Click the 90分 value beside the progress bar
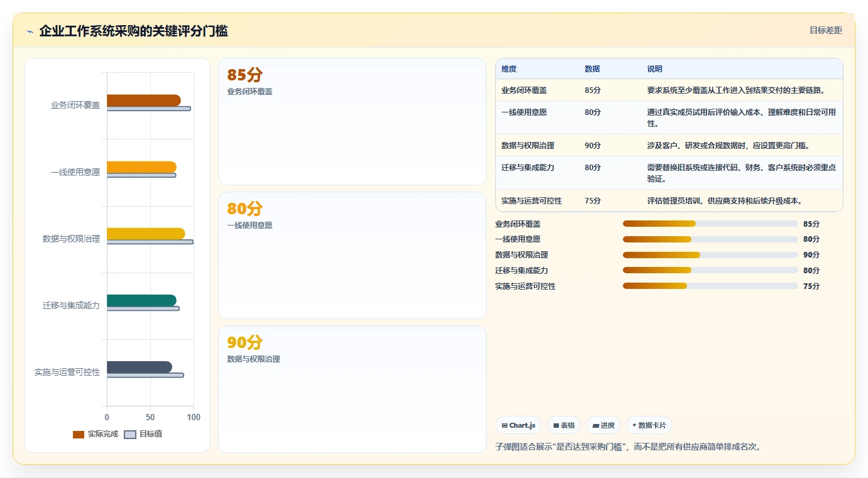 pyautogui.click(x=811, y=255)
